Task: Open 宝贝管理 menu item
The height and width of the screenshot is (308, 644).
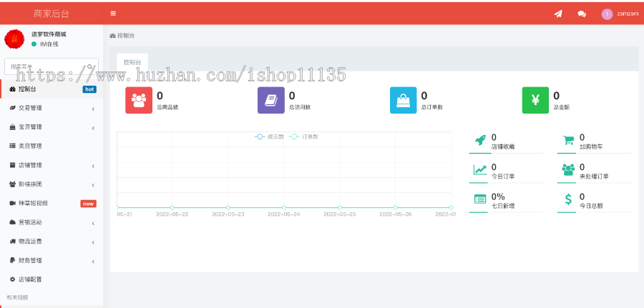Action: 52,127
